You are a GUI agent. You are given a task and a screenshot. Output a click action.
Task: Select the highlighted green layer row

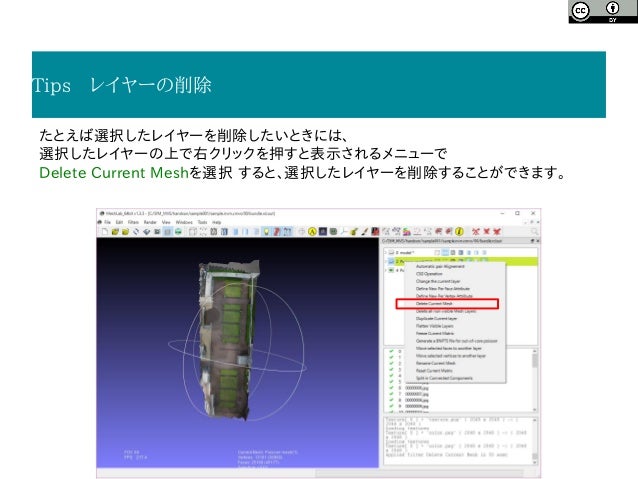pyautogui.click(x=461, y=261)
